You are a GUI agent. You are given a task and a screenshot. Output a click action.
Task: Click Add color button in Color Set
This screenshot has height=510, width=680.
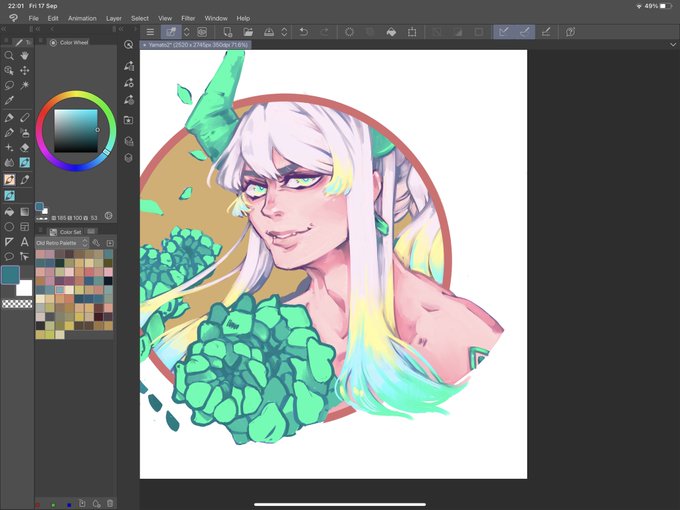pos(110,243)
